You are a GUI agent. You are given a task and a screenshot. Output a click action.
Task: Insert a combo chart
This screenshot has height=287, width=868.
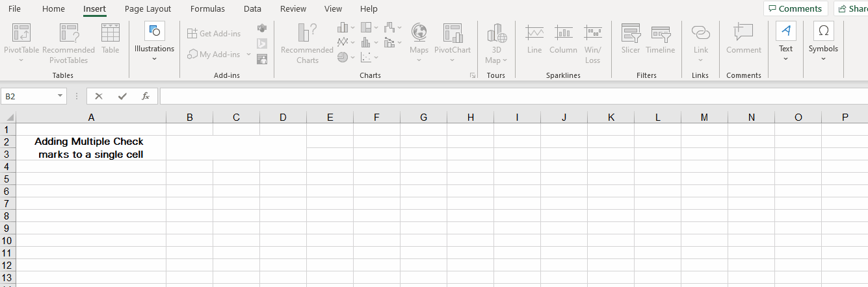tap(389, 42)
